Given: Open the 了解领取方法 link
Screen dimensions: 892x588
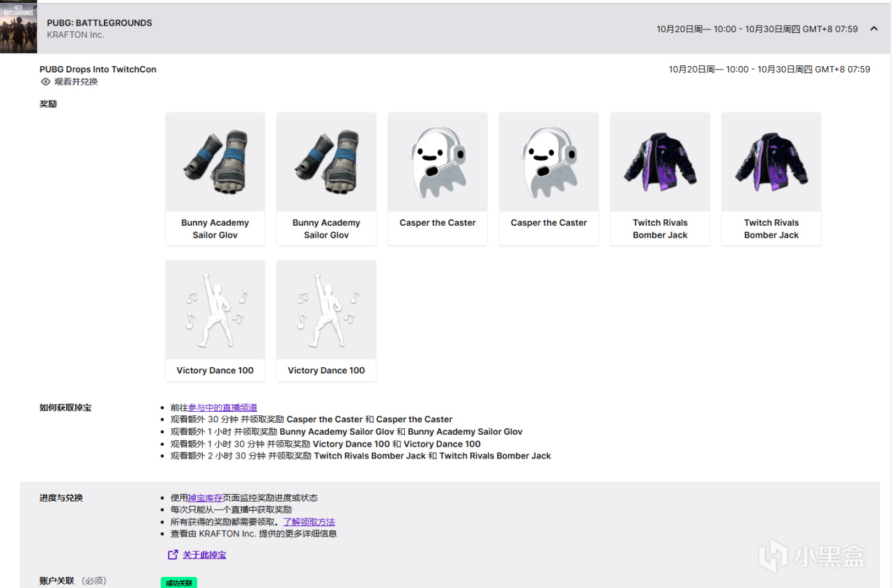Looking at the screenshot, I should point(309,522).
